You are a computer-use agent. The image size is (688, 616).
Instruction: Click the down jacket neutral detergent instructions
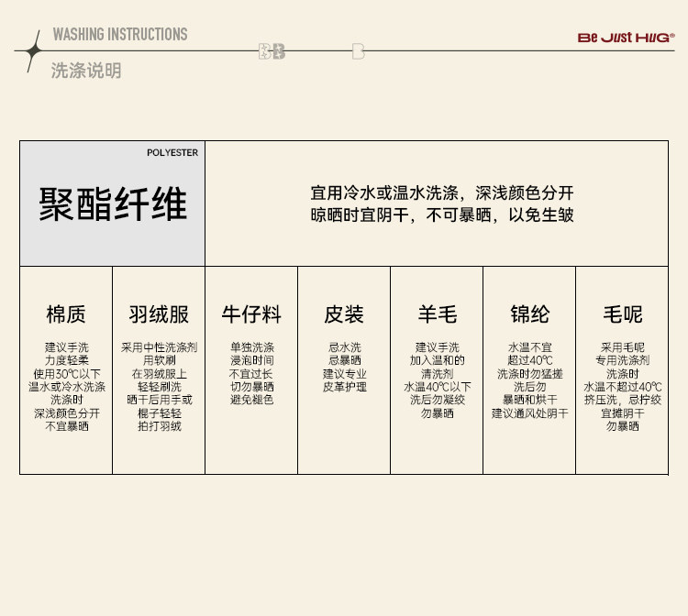(x=159, y=387)
